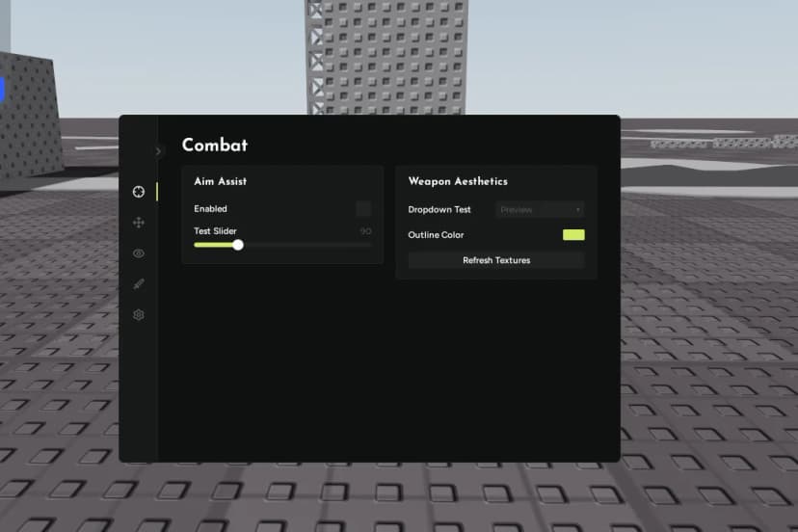This screenshot has height=532, width=798.
Task: Click the Test Slider handle
Action: (238, 245)
